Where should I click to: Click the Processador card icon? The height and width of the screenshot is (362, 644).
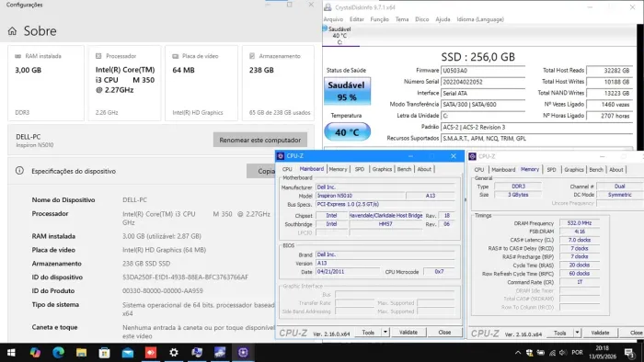98,56
